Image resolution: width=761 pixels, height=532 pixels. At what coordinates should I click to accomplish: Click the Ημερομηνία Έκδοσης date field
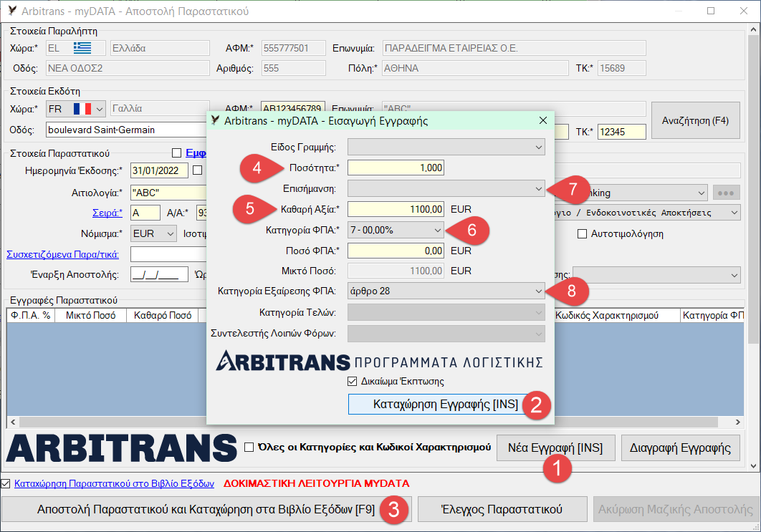159,170
